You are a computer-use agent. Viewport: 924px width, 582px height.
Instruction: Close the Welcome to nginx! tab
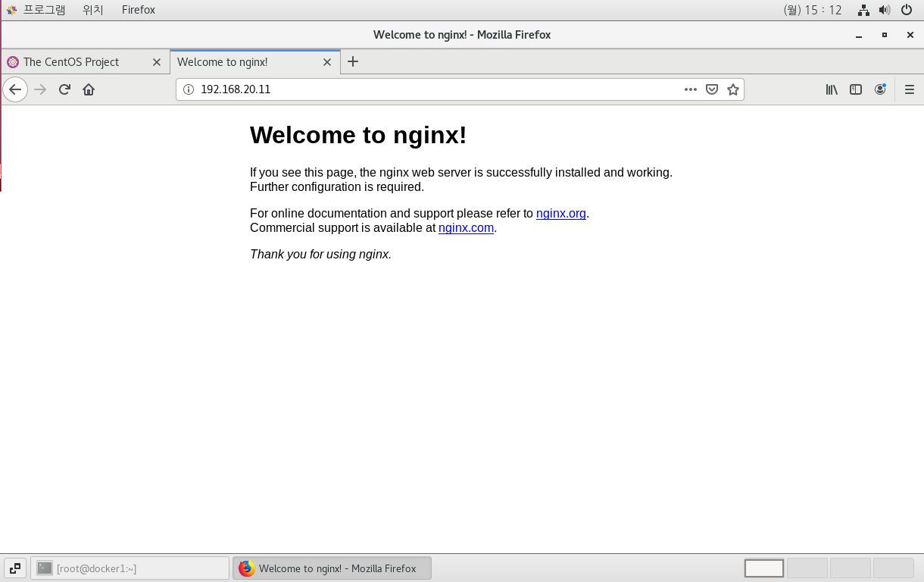coord(327,62)
